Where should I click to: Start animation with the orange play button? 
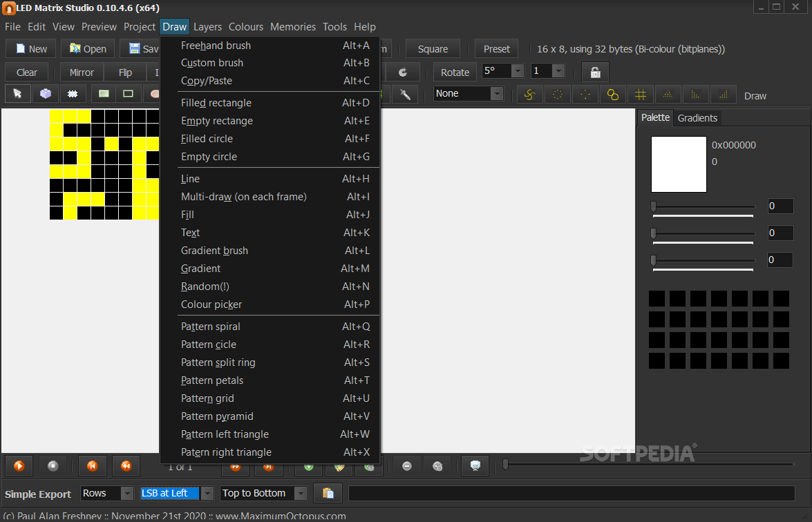tap(19, 466)
